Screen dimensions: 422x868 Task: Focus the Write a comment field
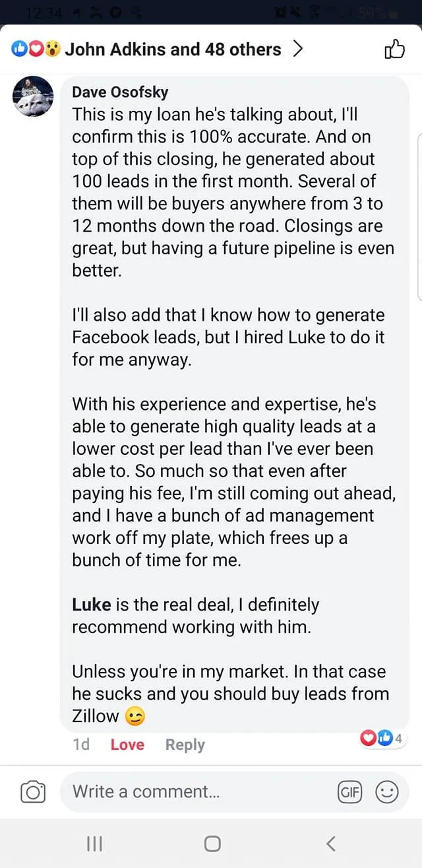(x=198, y=791)
